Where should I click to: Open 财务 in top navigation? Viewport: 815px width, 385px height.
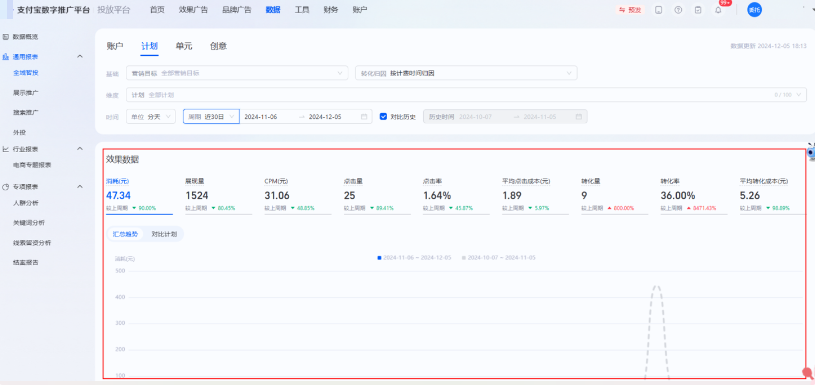(331, 10)
